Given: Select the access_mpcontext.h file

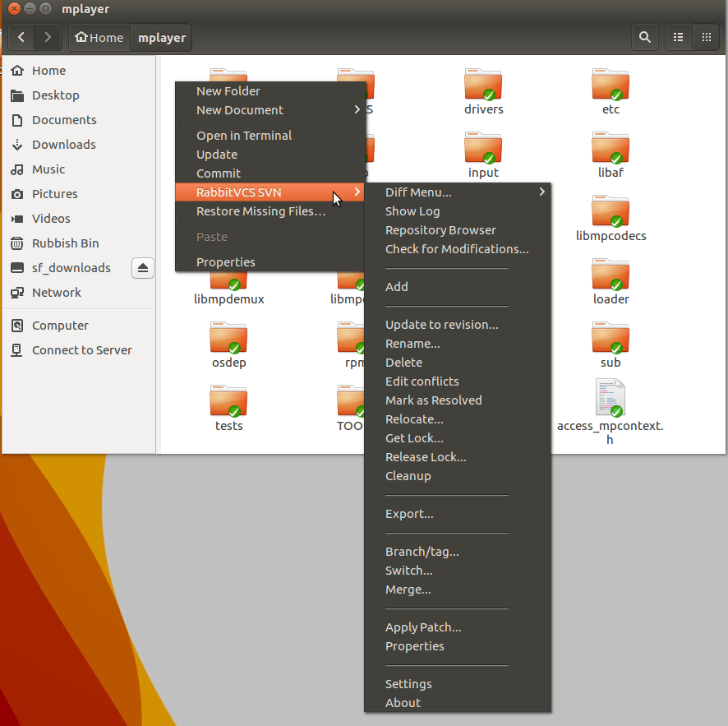Looking at the screenshot, I should [611, 411].
